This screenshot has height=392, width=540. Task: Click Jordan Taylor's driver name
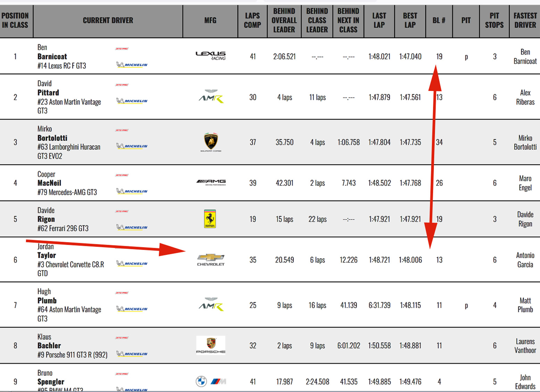[47, 255]
